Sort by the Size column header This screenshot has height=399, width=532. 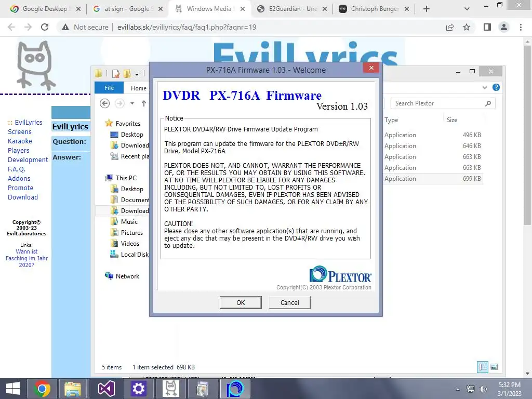pos(451,120)
